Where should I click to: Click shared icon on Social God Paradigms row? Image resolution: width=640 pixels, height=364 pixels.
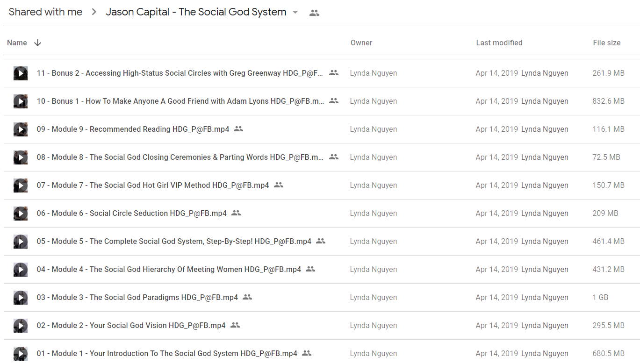[x=247, y=297]
